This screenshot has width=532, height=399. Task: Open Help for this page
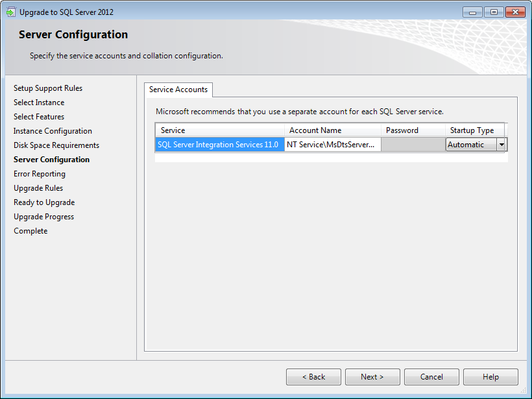point(490,377)
